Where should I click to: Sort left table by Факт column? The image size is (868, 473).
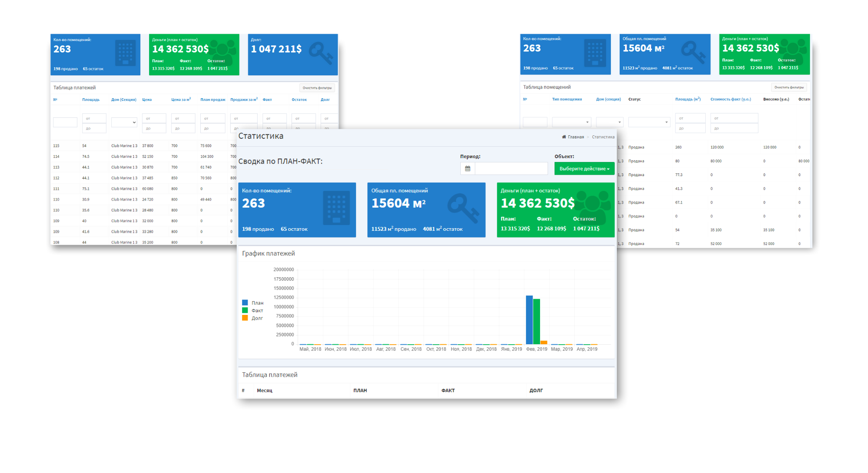[267, 100]
